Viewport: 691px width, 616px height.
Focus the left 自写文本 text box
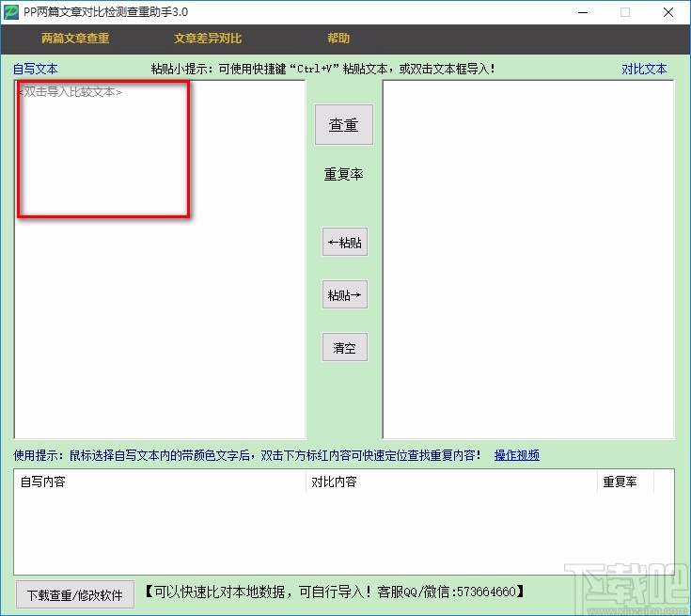(x=160, y=260)
